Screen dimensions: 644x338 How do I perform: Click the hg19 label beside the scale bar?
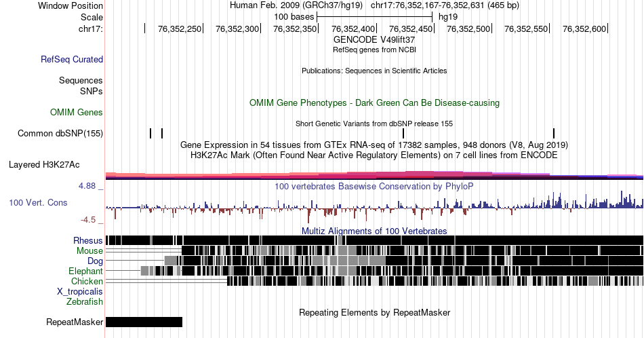(448, 17)
